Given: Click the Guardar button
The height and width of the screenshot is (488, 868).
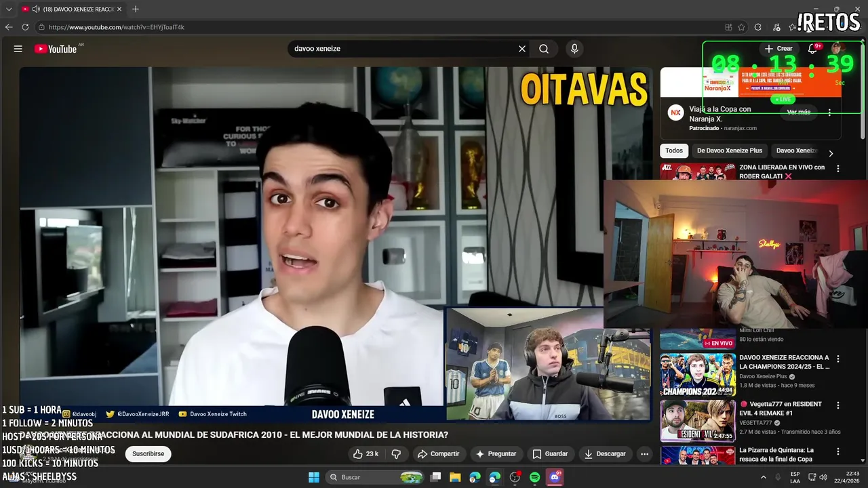Looking at the screenshot, I should tap(550, 453).
